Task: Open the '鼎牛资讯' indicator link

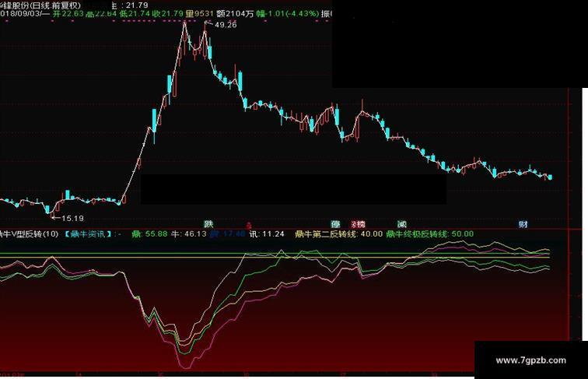Action: (x=88, y=233)
